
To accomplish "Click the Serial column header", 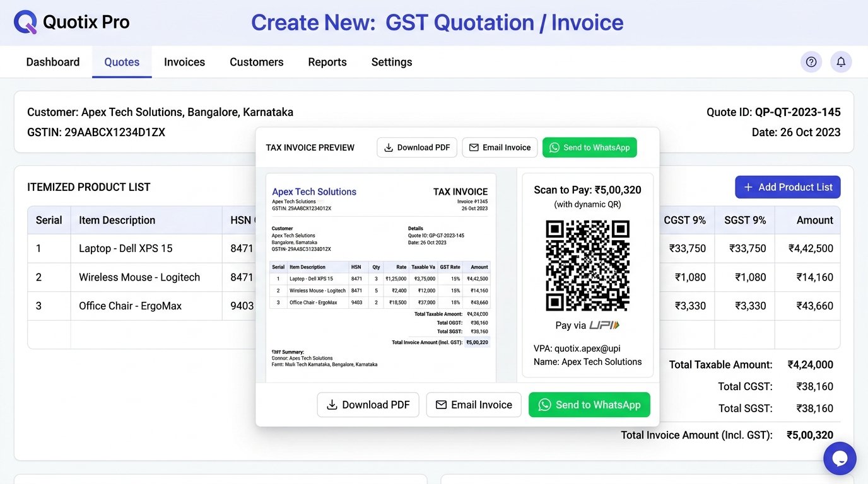I will (49, 220).
